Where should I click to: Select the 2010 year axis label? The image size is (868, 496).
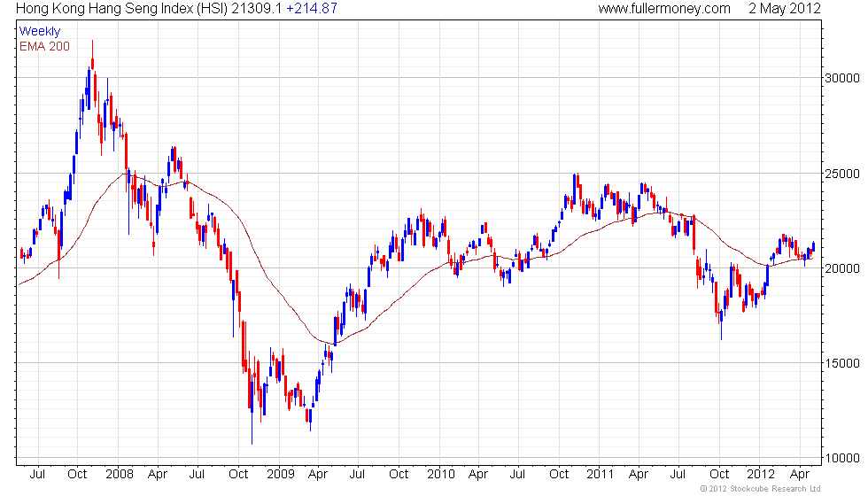click(x=441, y=475)
